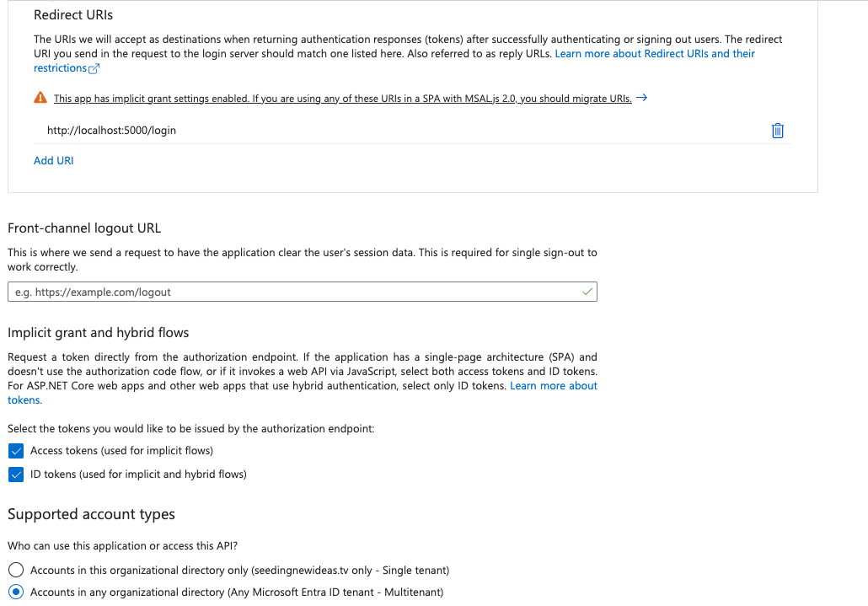This screenshot has width=868, height=606.
Task: Uncheck the Access tokens checkbox
Action: pos(15,451)
